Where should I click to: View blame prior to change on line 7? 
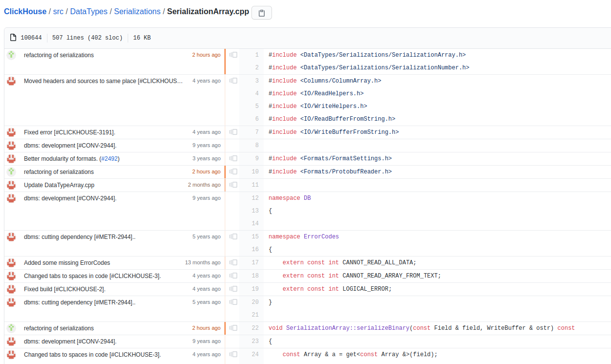(x=233, y=132)
